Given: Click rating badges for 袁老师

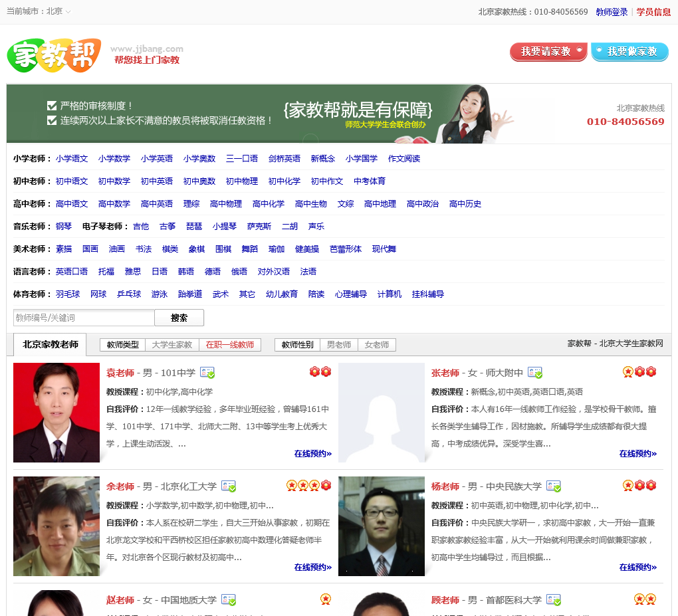Looking at the screenshot, I should pyautogui.click(x=320, y=371).
